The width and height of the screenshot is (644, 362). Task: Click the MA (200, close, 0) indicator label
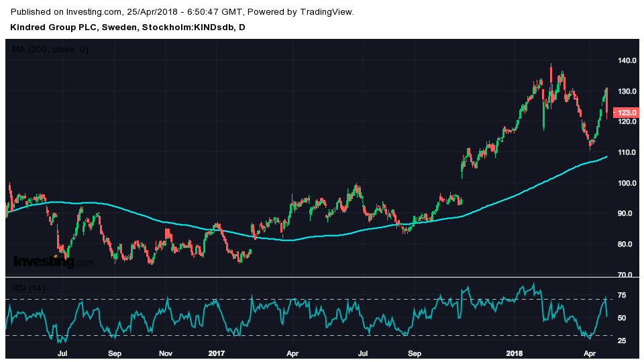pos(50,50)
